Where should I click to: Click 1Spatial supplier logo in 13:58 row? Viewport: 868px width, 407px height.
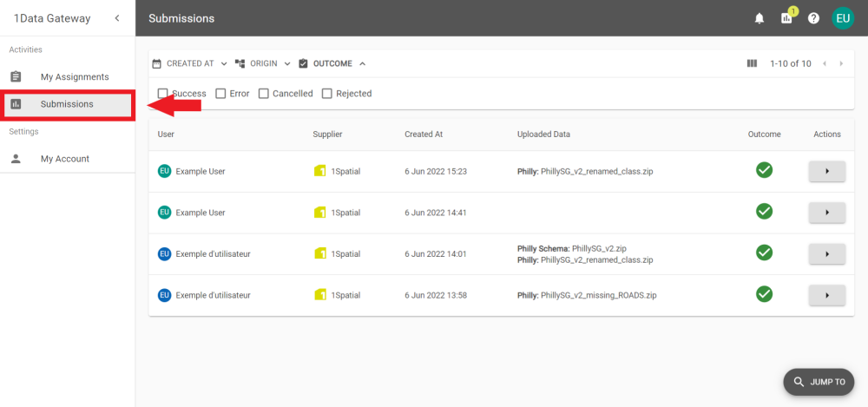(319, 294)
